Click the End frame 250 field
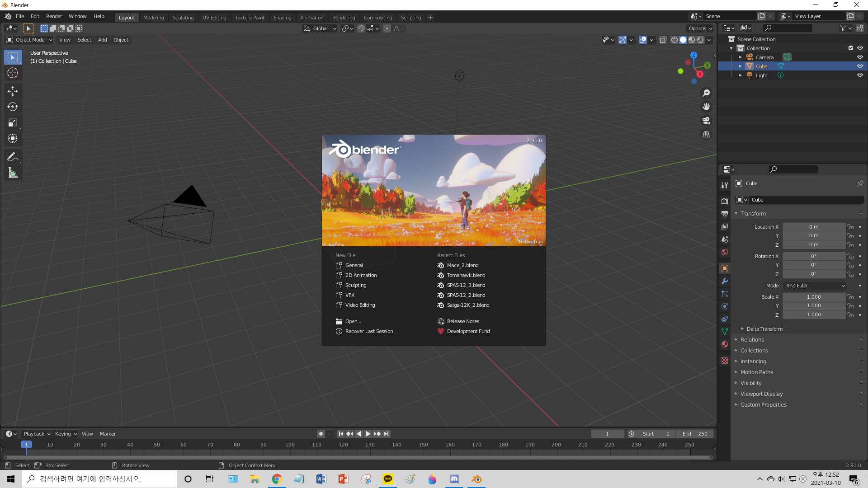868x488 pixels. tap(695, 434)
